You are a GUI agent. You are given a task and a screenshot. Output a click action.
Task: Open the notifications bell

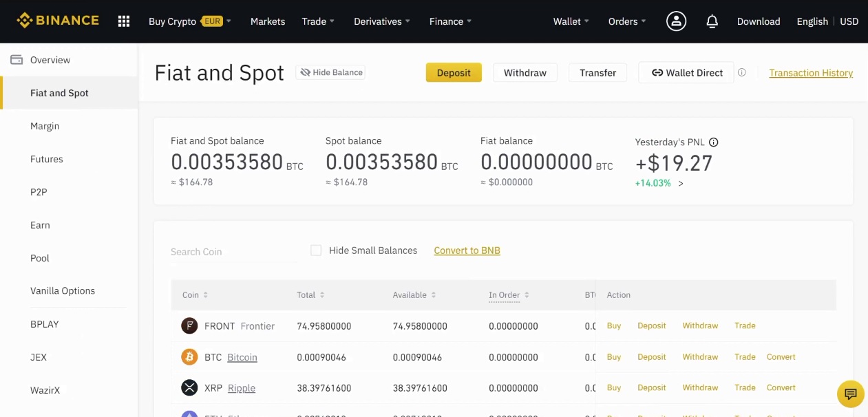[x=712, y=21]
